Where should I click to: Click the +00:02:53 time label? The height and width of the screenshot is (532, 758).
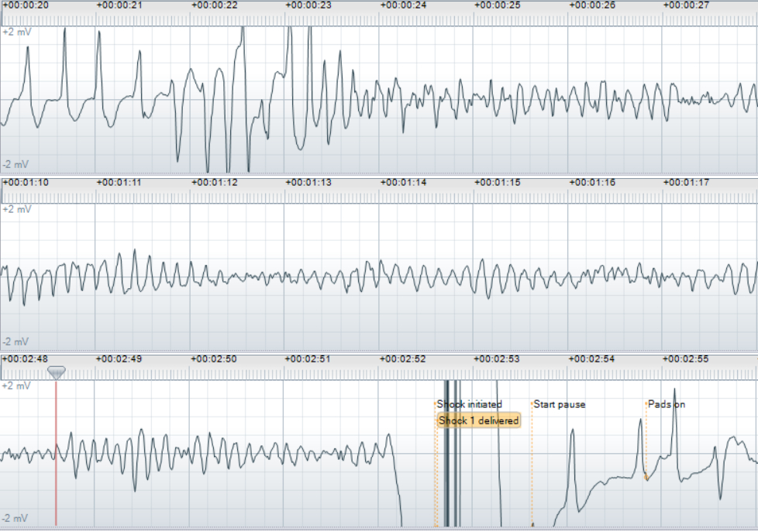click(497, 359)
